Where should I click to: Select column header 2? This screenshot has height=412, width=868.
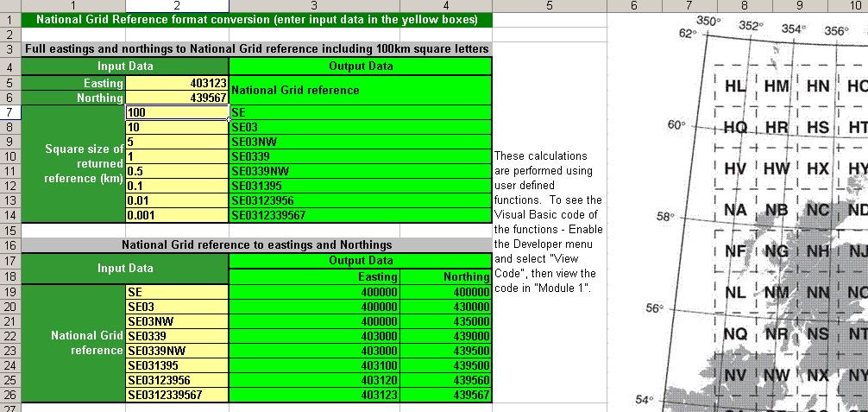click(177, 5)
